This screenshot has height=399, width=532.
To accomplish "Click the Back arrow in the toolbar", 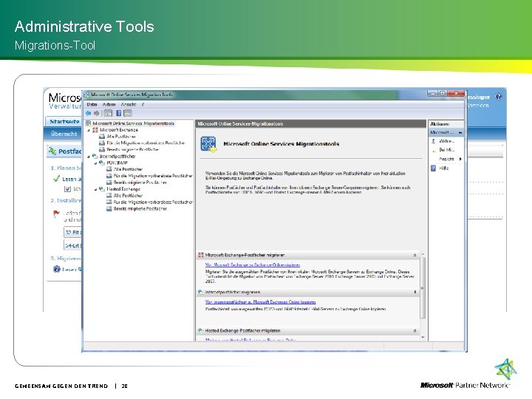I will [89, 113].
